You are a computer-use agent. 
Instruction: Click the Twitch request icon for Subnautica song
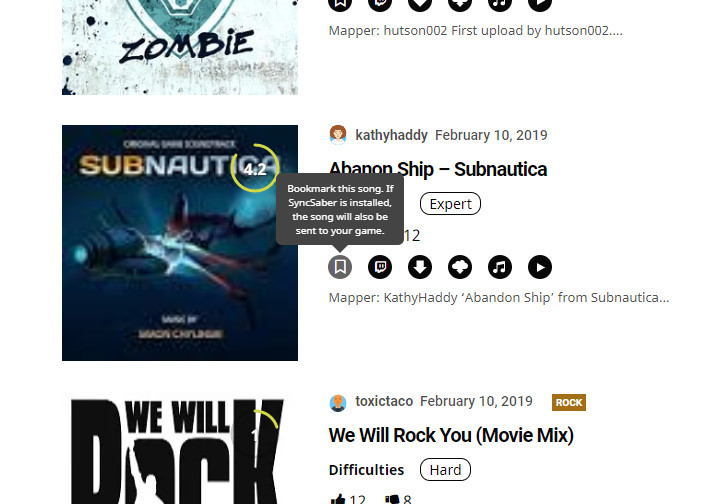(380, 267)
